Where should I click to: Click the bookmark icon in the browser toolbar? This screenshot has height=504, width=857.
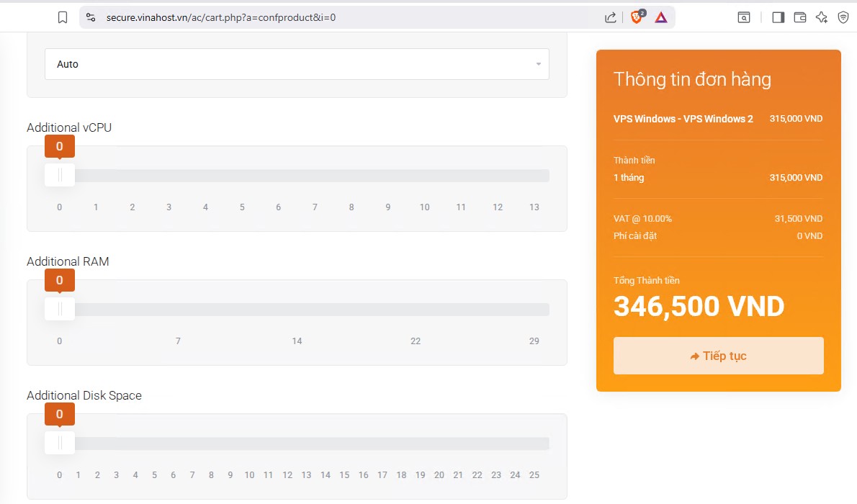63,18
